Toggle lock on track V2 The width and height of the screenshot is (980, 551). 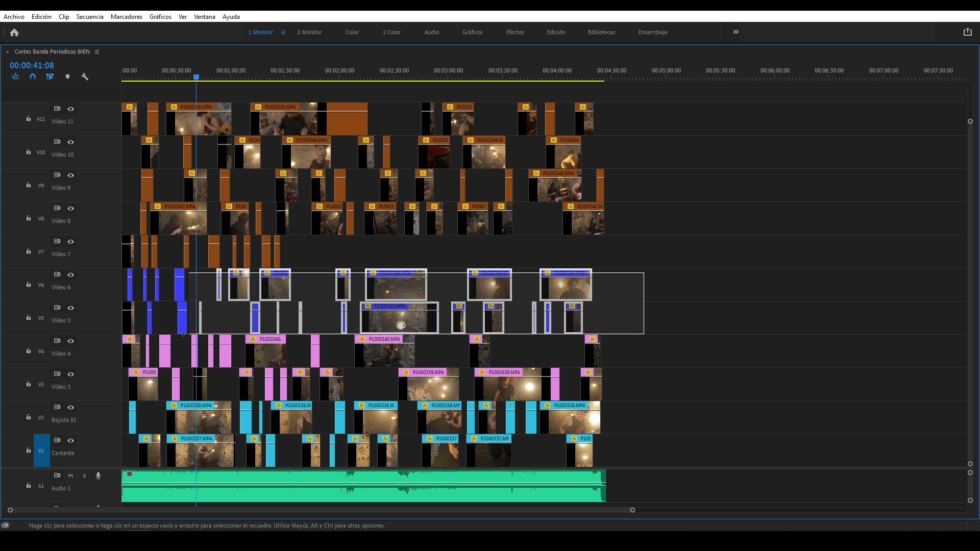[28, 417]
